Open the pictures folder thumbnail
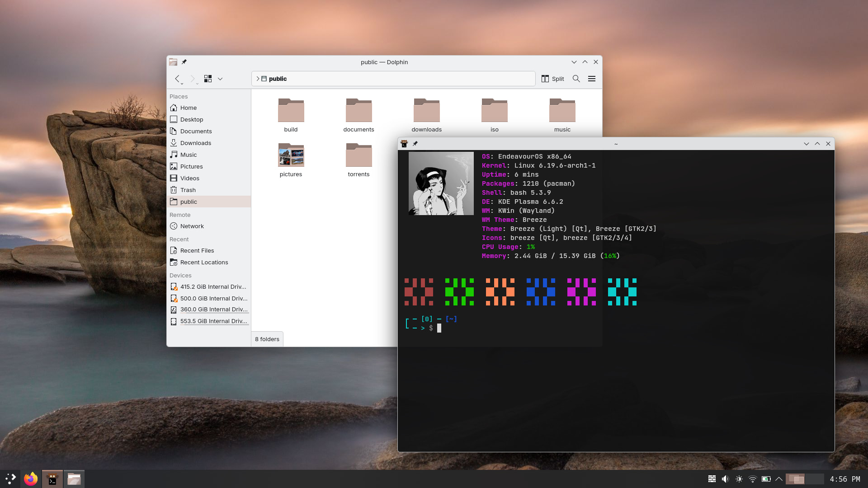The height and width of the screenshot is (488, 868). point(291,156)
